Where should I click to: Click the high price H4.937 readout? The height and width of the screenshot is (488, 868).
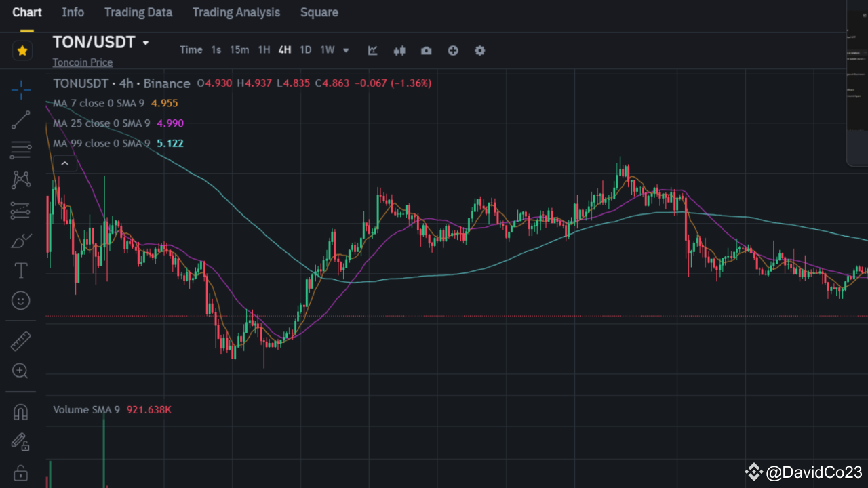pyautogui.click(x=254, y=83)
